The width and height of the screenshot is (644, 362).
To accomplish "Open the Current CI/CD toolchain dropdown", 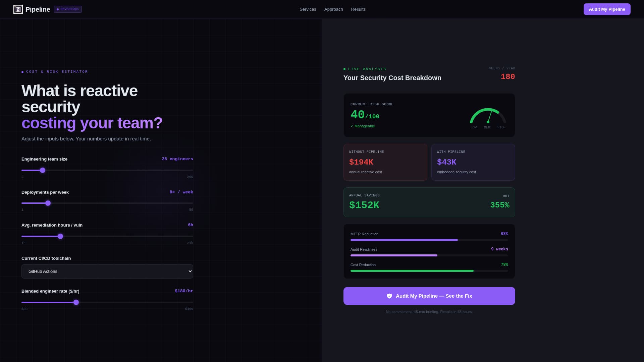I will click(107, 271).
